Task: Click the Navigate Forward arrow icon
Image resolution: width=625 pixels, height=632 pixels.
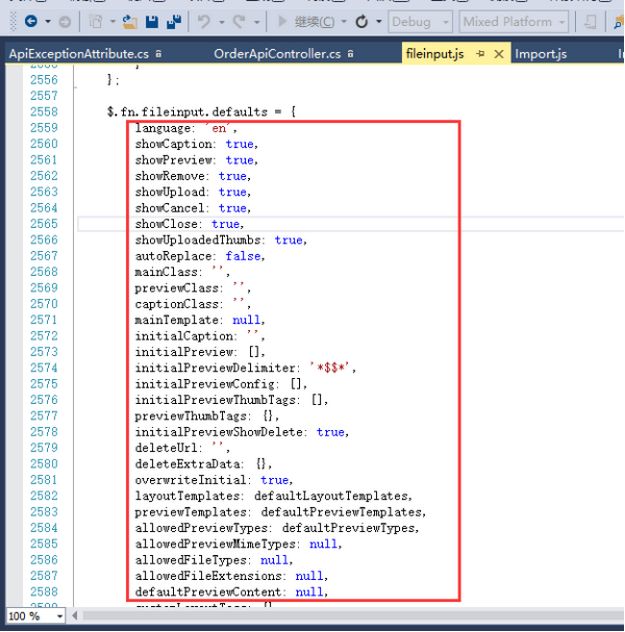Action: [x=64, y=22]
